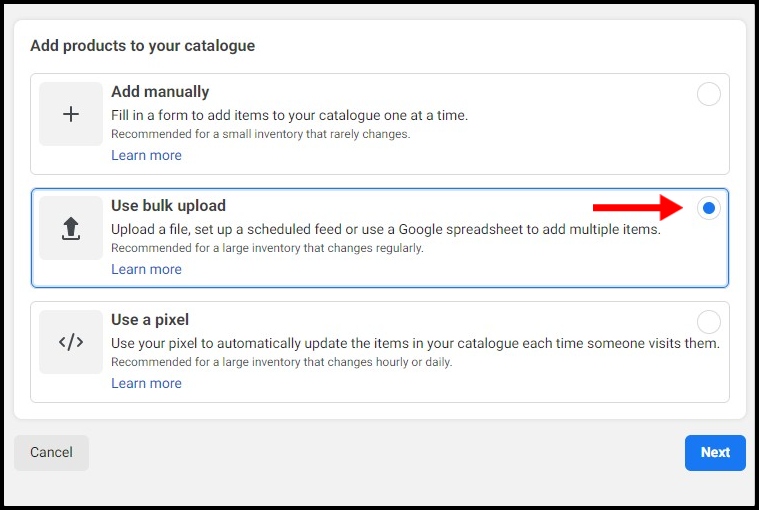This screenshot has width=759, height=510.
Task: Click the 'Upload a file, set up' description
Action: coord(386,229)
